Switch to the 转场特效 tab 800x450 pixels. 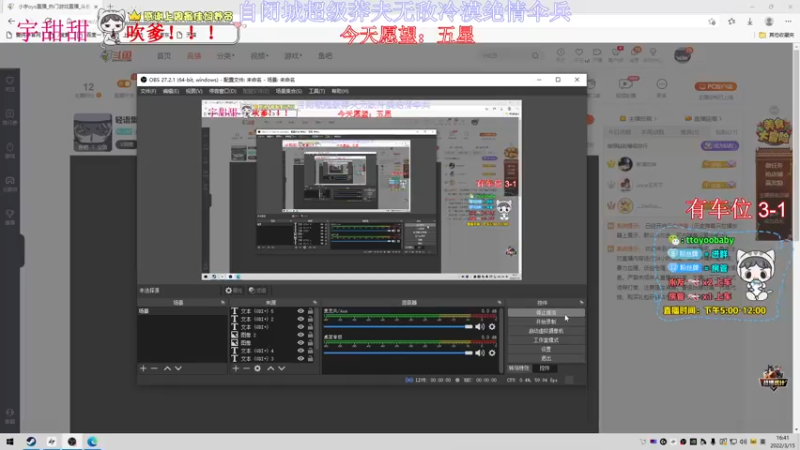[x=519, y=368]
